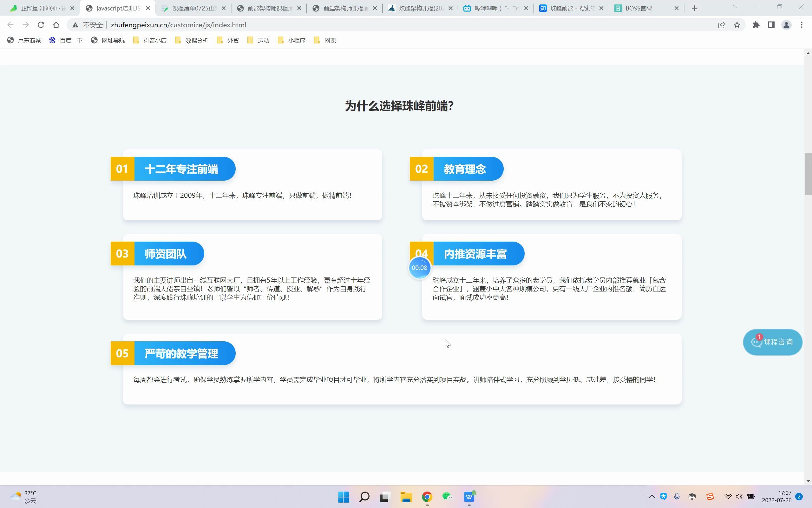
Task: Click the scrollbar up arrow
Action: click(808, 53)
